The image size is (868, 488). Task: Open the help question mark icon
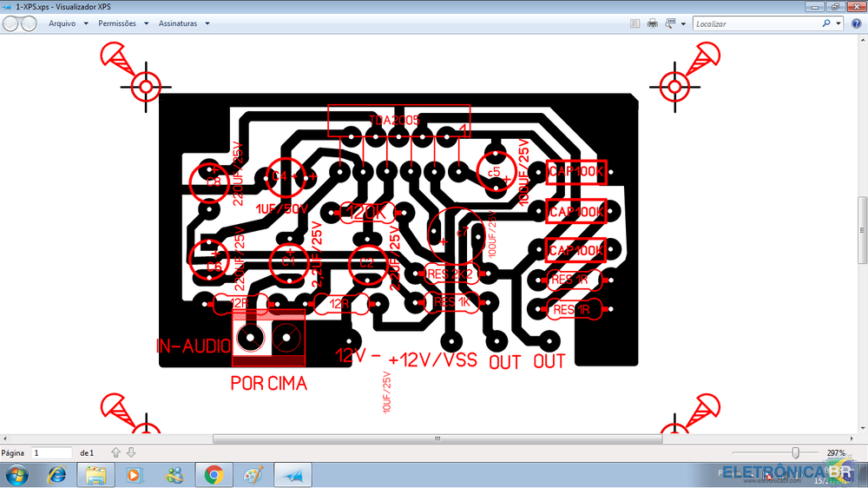pos(858,24)
